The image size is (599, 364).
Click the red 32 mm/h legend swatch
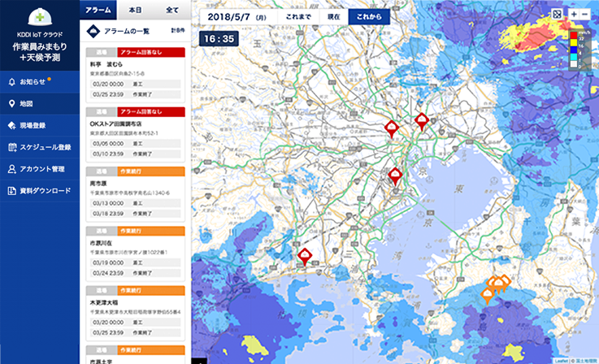point(574,35)
